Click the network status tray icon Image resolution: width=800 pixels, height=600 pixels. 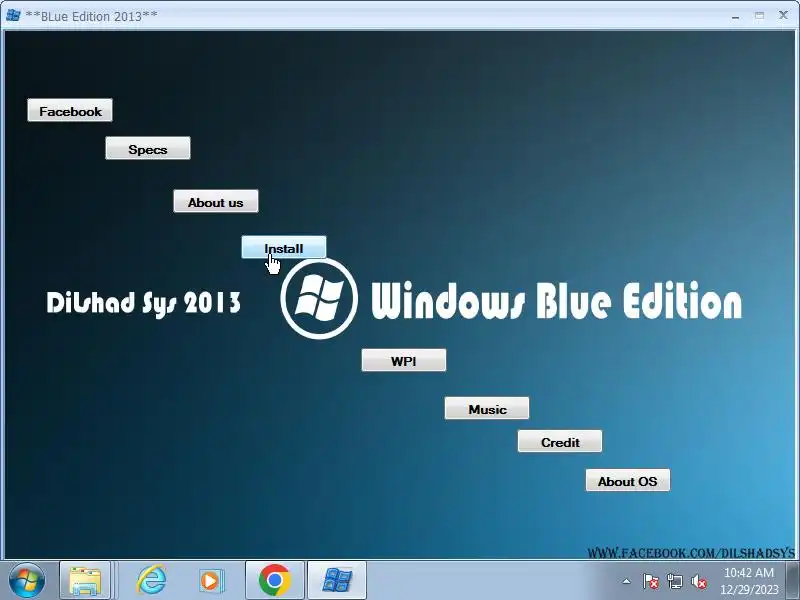tap(674, 581)
